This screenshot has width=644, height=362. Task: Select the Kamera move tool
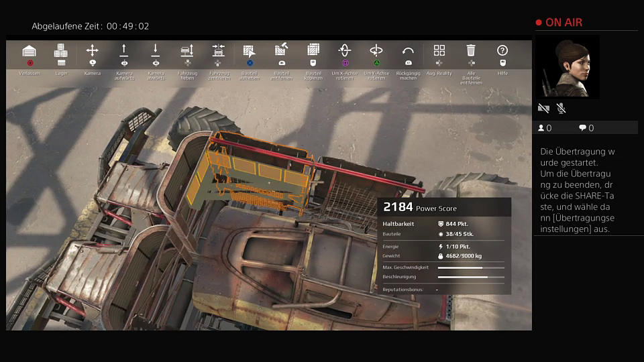(x=93, y=52)
